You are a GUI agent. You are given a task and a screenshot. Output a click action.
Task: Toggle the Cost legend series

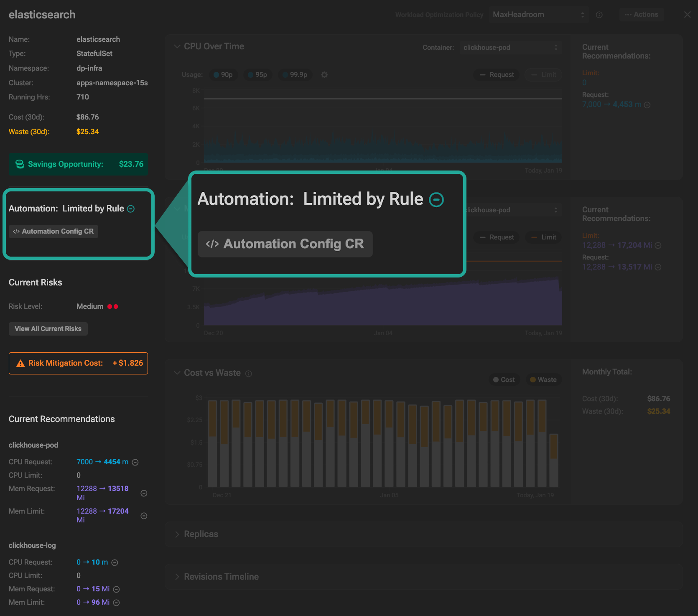click(504, 380)
